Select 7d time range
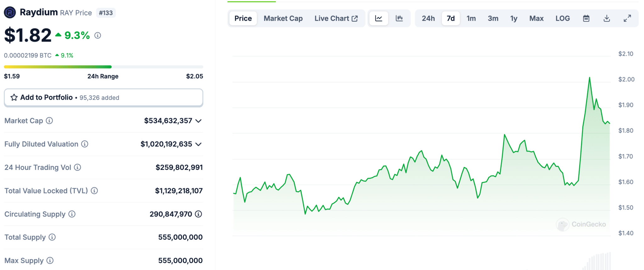Screen dimensions: 644x270 pos(451,18)
